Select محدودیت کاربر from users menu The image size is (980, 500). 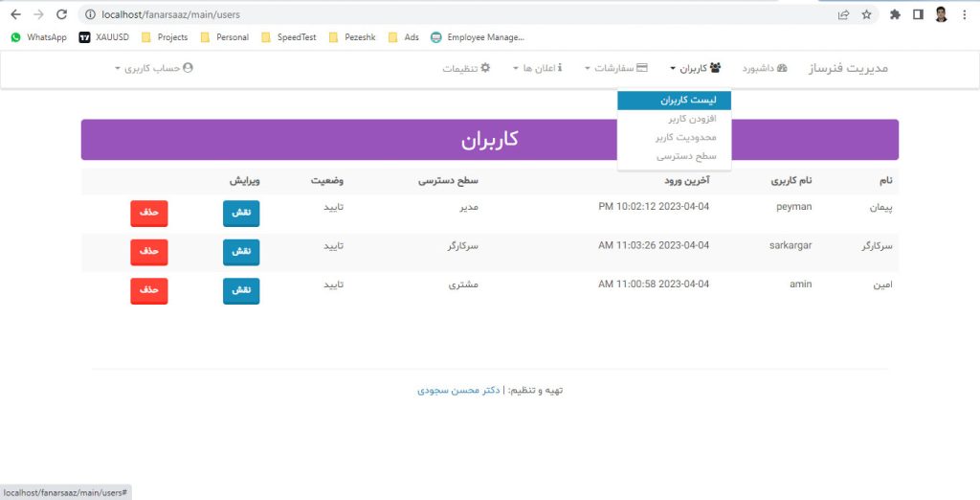point(675,137)
